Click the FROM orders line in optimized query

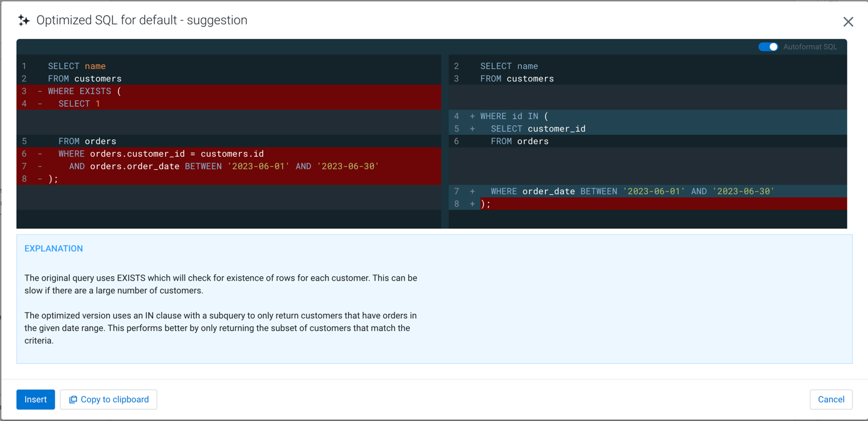pos(514,141)
